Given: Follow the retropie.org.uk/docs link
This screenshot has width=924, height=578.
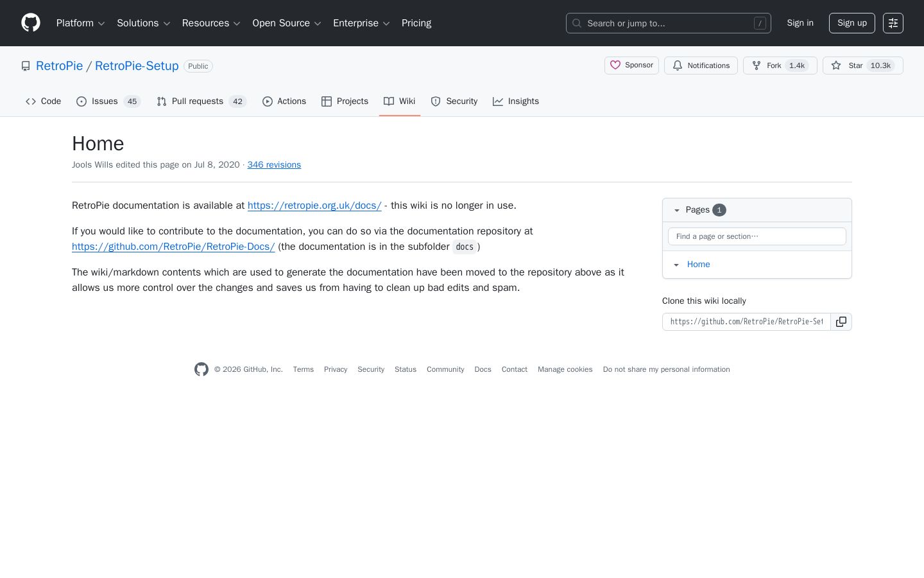Looking at the screenshot, I should click(314, 206).
